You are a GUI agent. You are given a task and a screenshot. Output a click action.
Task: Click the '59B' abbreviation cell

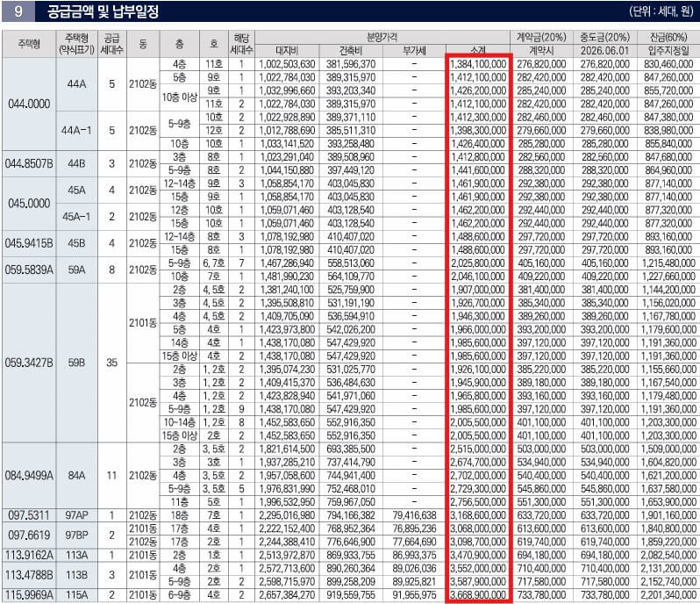pos(76,363)
